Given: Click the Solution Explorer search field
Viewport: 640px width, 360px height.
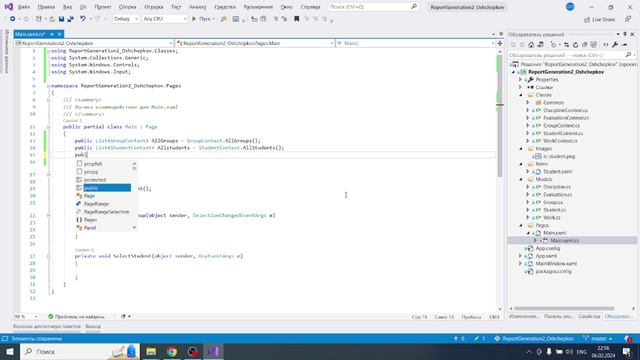Looking at the screenshot, I should point(566,55).
